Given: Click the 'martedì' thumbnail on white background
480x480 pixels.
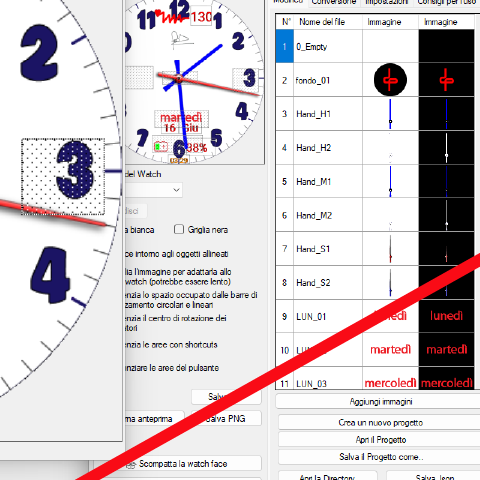Looking at the screenshot, I should 390,349.
